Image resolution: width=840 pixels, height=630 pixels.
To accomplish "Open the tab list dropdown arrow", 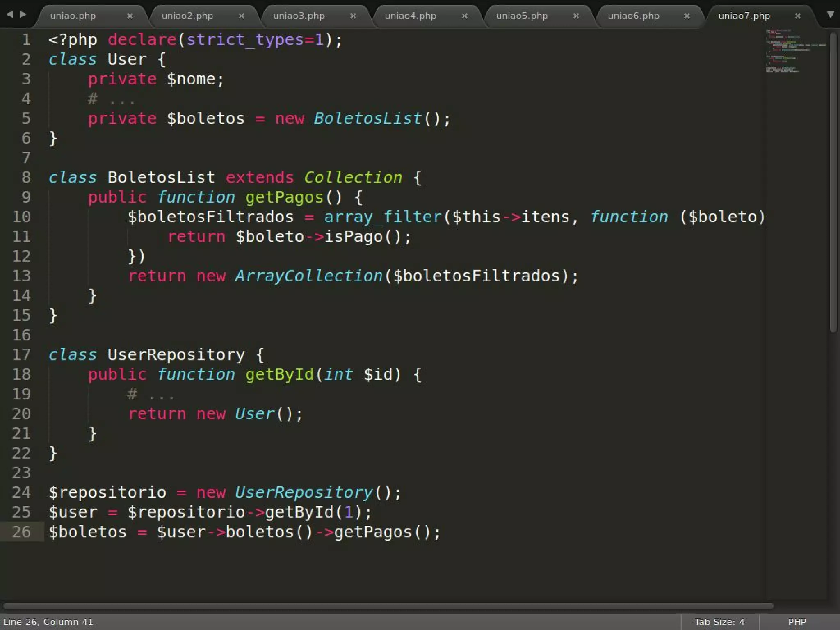I will coord(830,15).
